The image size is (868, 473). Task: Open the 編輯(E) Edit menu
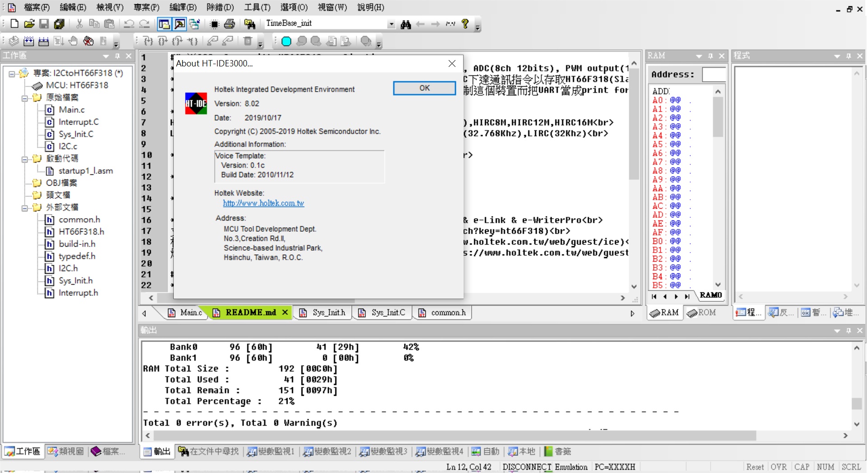pos(73,7)
